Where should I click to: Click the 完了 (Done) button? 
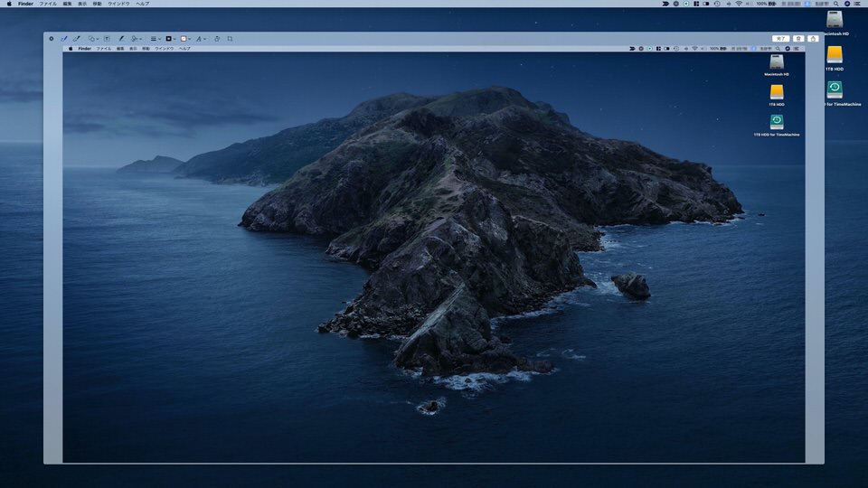(780, 39)
